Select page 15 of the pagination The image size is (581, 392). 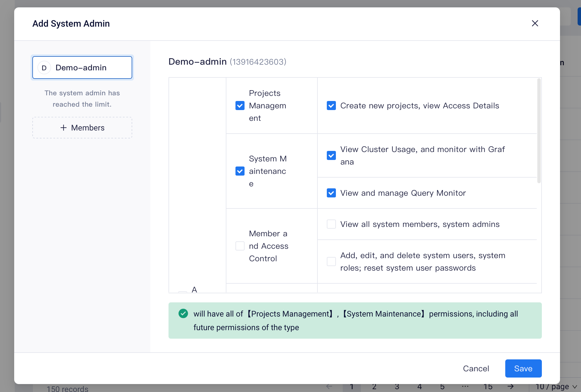[x=488, y=386]
